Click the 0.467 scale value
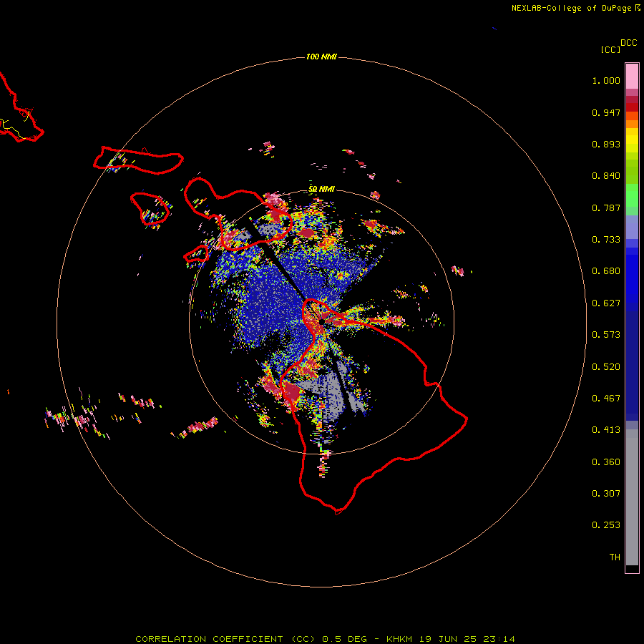 (x=606, y=399)
